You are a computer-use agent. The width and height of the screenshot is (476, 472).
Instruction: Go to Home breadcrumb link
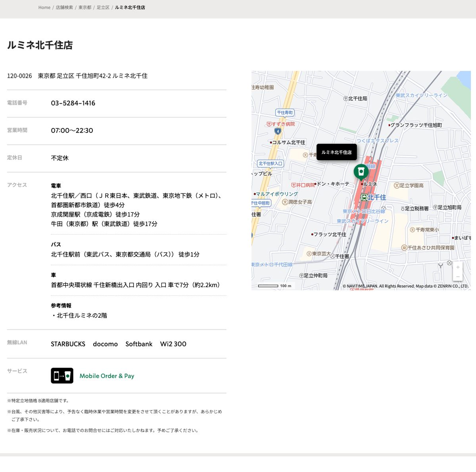(44, 8)
